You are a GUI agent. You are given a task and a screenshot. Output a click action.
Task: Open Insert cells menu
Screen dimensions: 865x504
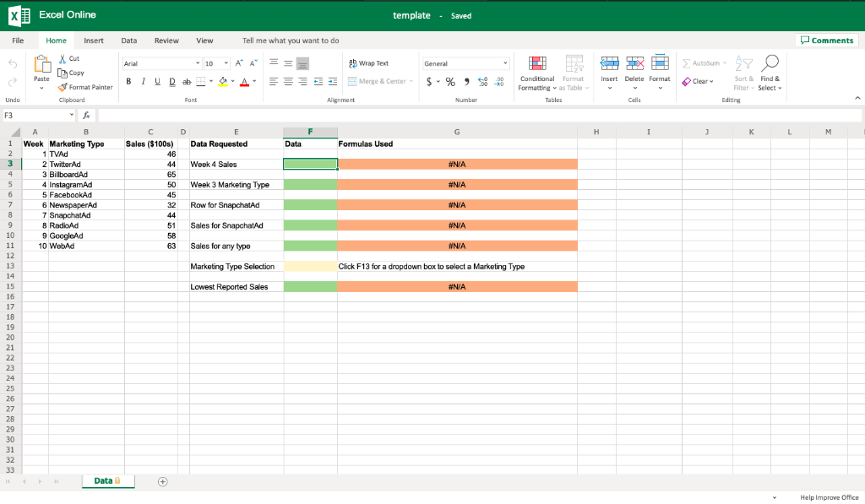point(609,73)
